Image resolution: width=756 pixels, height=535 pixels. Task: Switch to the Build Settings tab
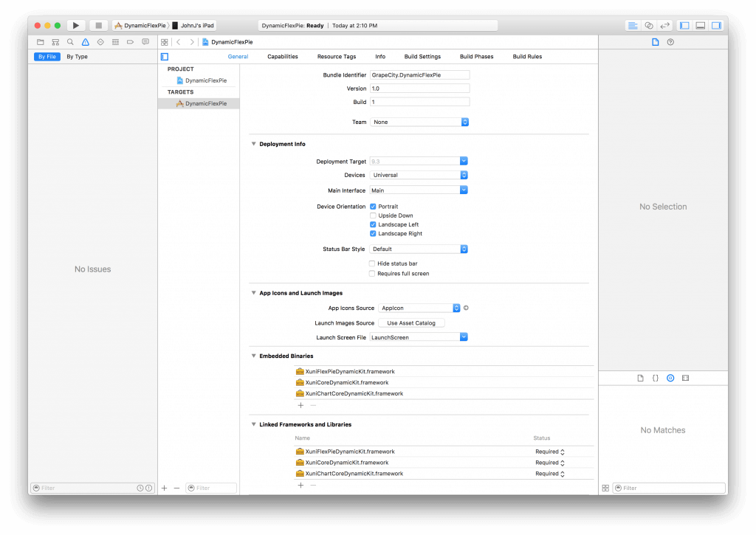[x=422, y=57]
